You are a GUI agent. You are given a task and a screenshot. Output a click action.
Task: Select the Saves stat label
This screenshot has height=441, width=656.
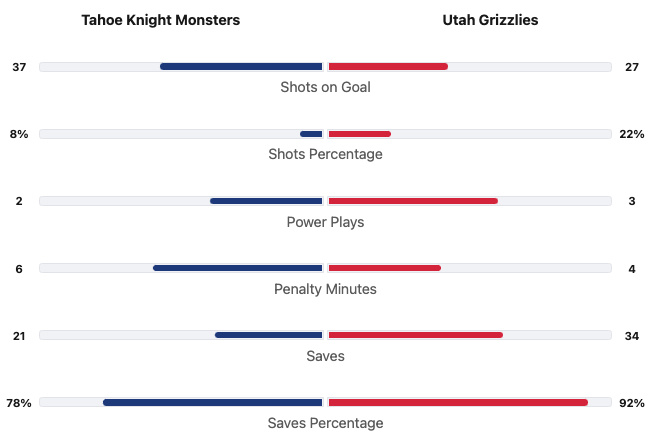pos(325,356)
